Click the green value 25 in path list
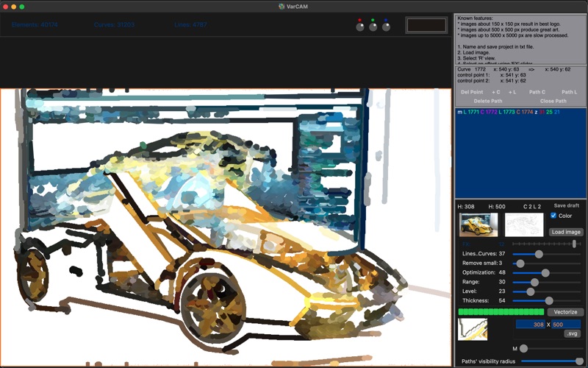 point(549,112)
